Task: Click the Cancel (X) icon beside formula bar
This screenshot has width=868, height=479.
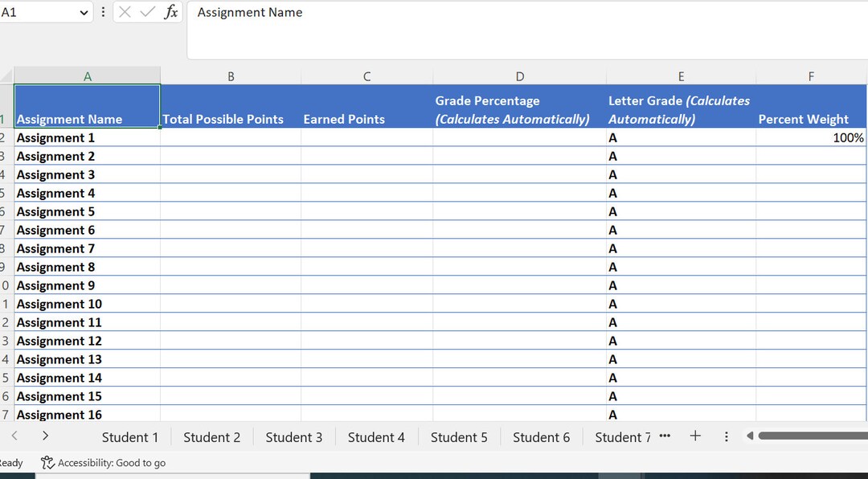Action: (125, 12)
